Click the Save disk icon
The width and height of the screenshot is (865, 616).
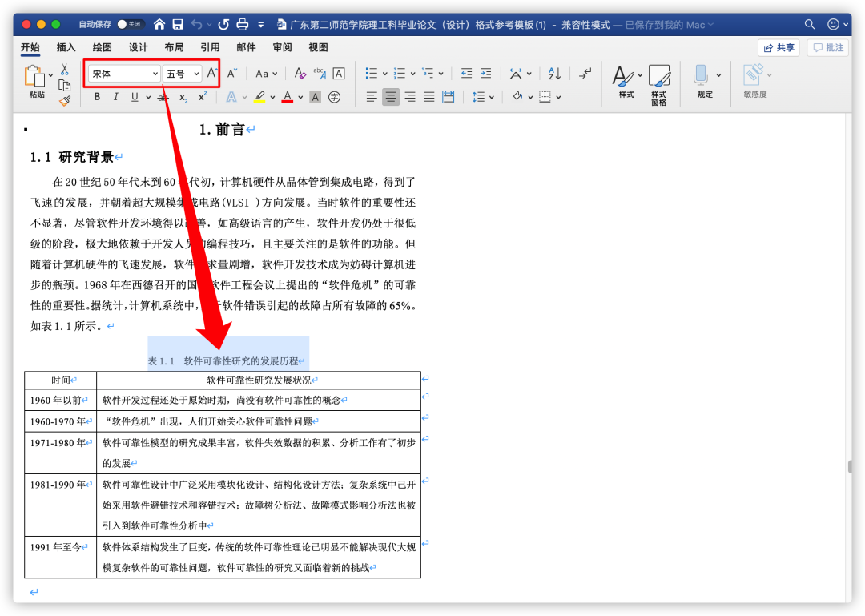pyautogui.click(x=178, y=24)
